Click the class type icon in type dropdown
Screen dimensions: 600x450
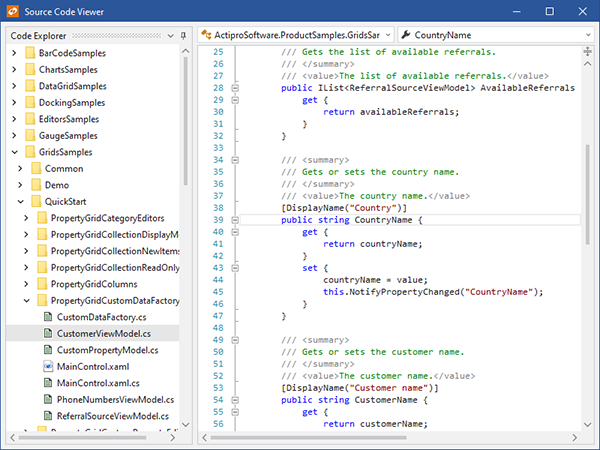tap(207, 35)
